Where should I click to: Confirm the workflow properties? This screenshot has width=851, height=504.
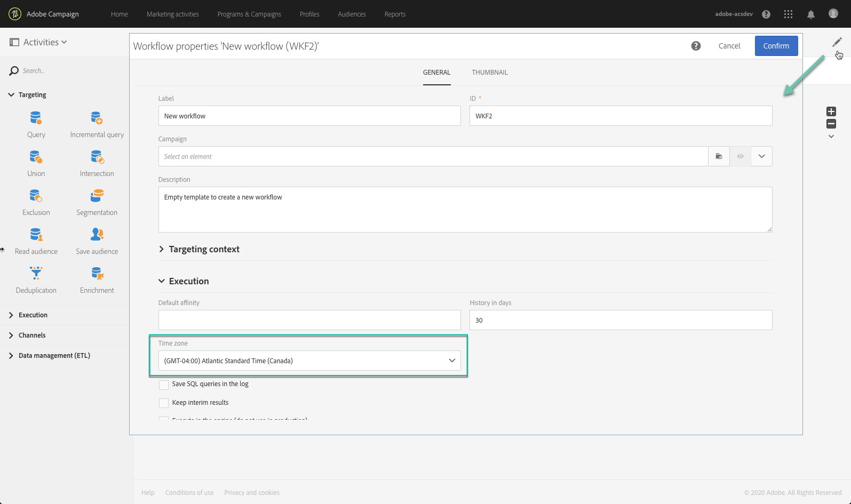coord(776,46)
